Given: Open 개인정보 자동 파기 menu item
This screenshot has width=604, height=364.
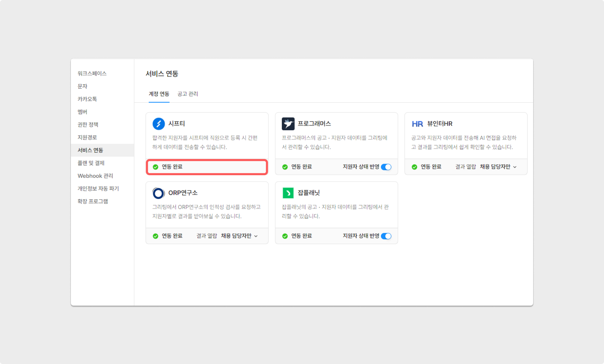Looking at the screenshot, I should coord(98,189).
